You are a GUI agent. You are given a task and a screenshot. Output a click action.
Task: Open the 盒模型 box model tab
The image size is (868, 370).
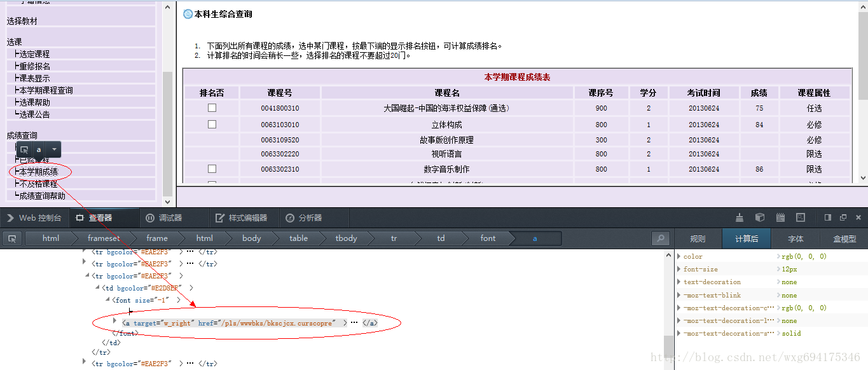844,239
